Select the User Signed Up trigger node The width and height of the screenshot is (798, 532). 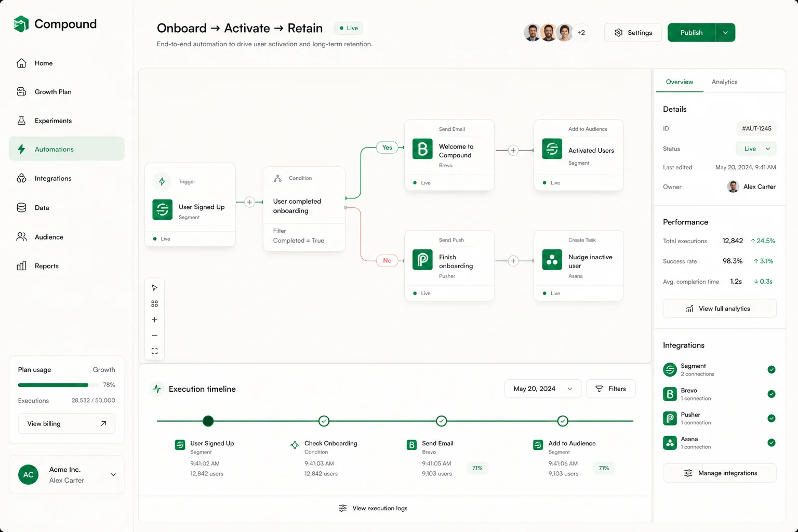pyautogui.click(x=190, y=205)
